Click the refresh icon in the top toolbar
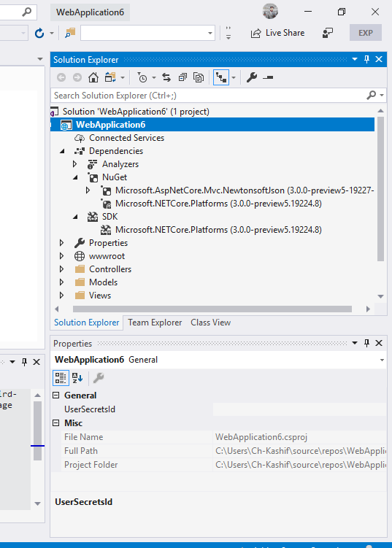Screen dimensions: 392x548 click(39, 34)
